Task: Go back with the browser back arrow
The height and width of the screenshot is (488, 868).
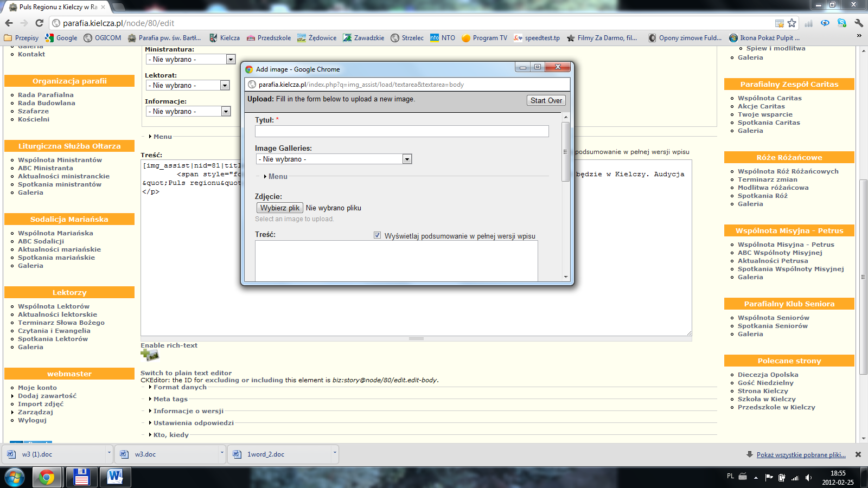Action: (9, 23)
